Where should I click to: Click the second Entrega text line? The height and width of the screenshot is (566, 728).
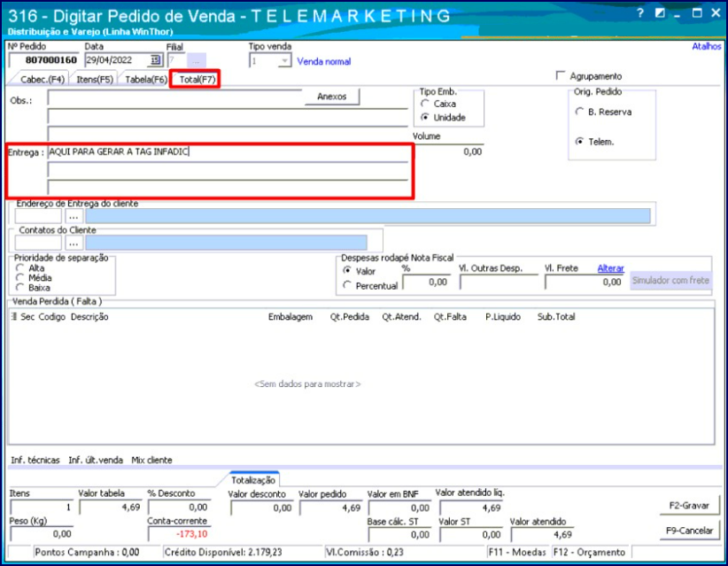(x=228, y=170)
